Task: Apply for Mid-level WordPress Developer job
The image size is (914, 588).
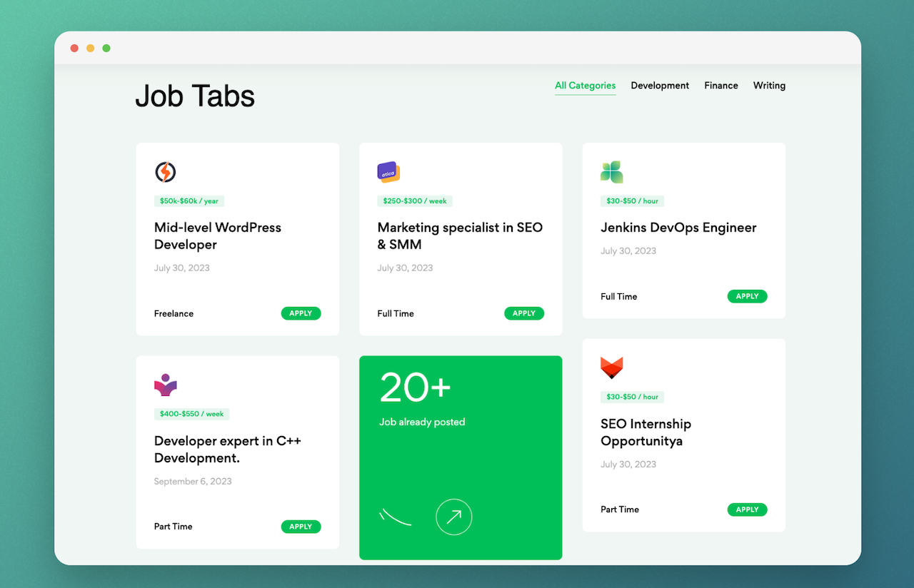Action: tap(301, 313)
